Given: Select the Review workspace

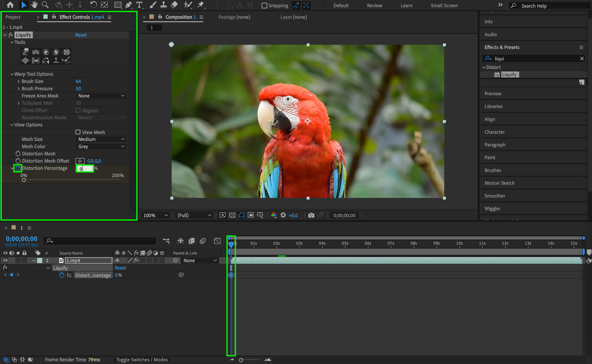Looking at the screenshot, I should 374,5.
